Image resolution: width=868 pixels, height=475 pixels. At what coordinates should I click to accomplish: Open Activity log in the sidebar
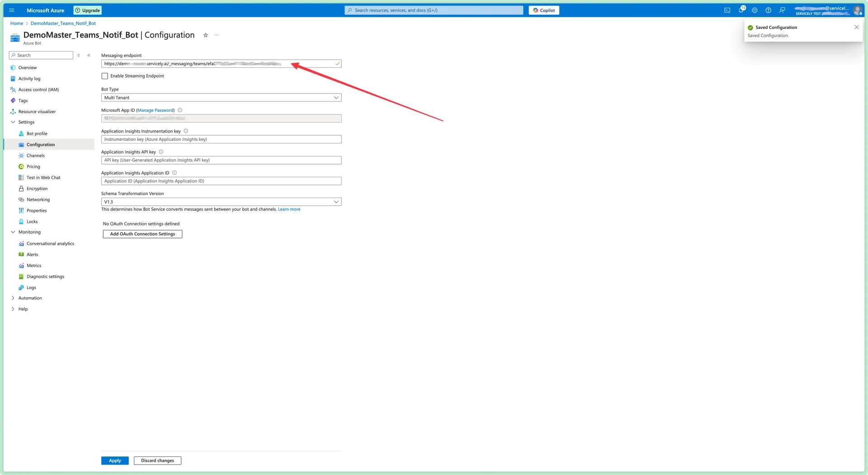29,79
